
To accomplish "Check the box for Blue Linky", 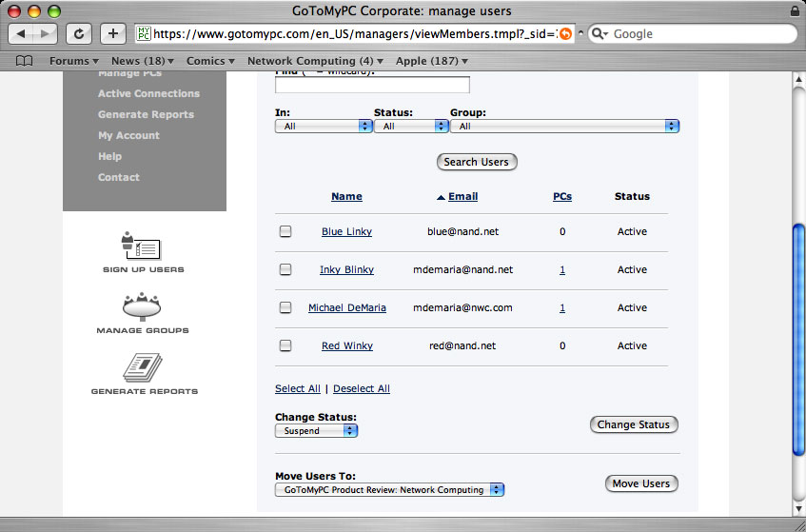I will tap(285, 231).
